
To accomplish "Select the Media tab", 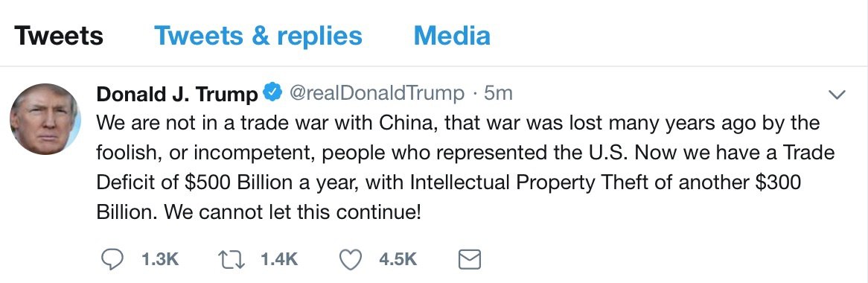I will [452, 36].
